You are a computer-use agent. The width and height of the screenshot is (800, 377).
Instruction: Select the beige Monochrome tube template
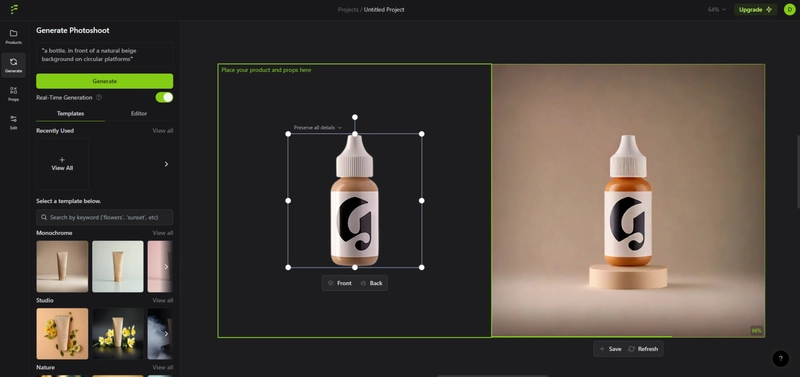click(x=62, y=266)
